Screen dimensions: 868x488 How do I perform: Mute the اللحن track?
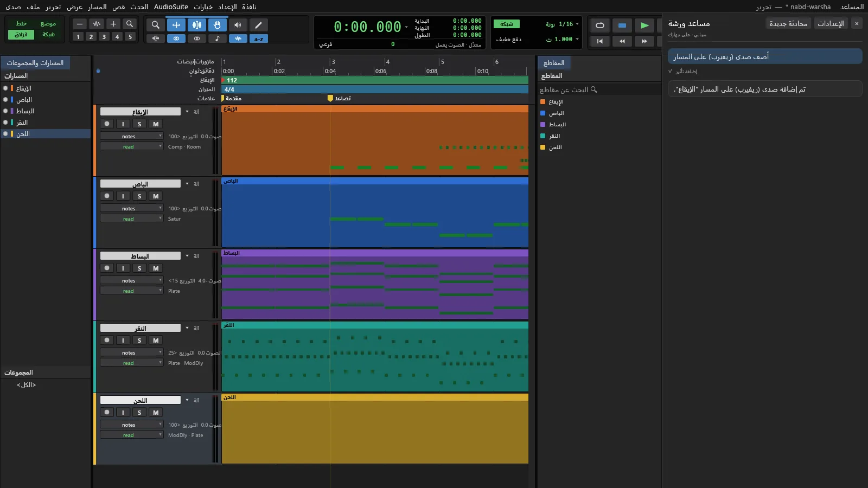click(x=156, y=413)
